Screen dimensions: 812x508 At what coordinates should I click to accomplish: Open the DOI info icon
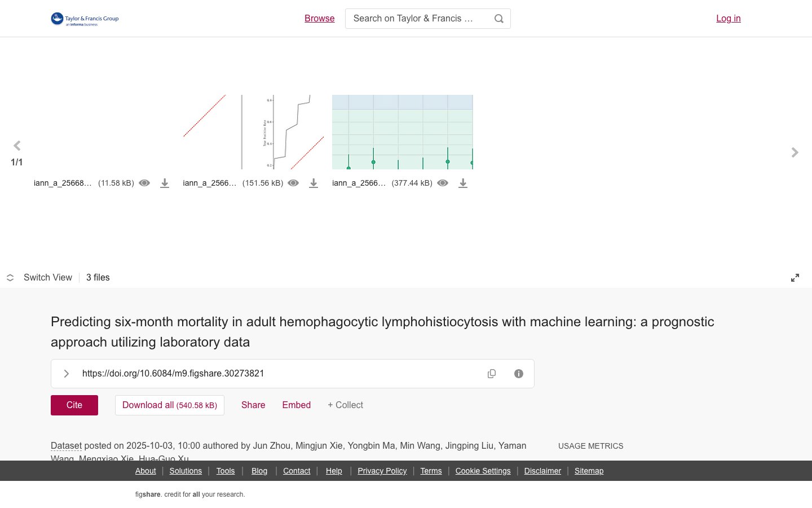tap(519, 374)
